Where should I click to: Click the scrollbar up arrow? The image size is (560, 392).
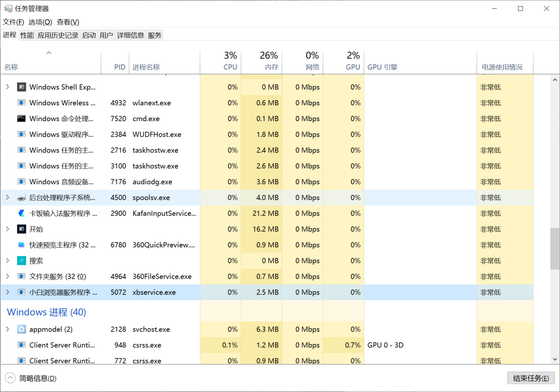pyautogui.click(x=554, y=80)
